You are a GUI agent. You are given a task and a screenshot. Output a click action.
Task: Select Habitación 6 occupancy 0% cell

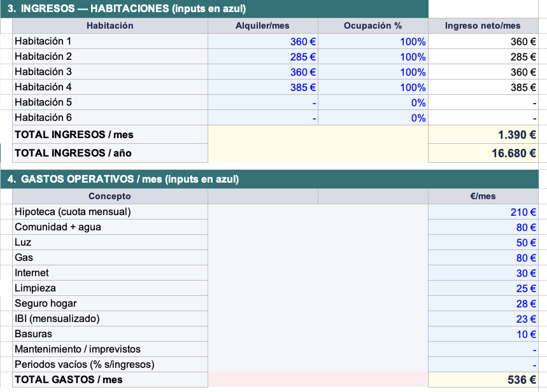coord(373,118)
